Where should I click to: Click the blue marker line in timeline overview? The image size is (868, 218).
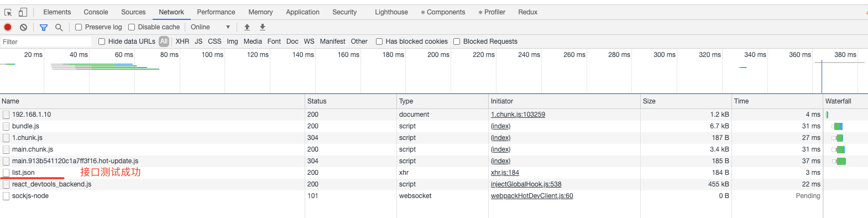tap(822, 76)
